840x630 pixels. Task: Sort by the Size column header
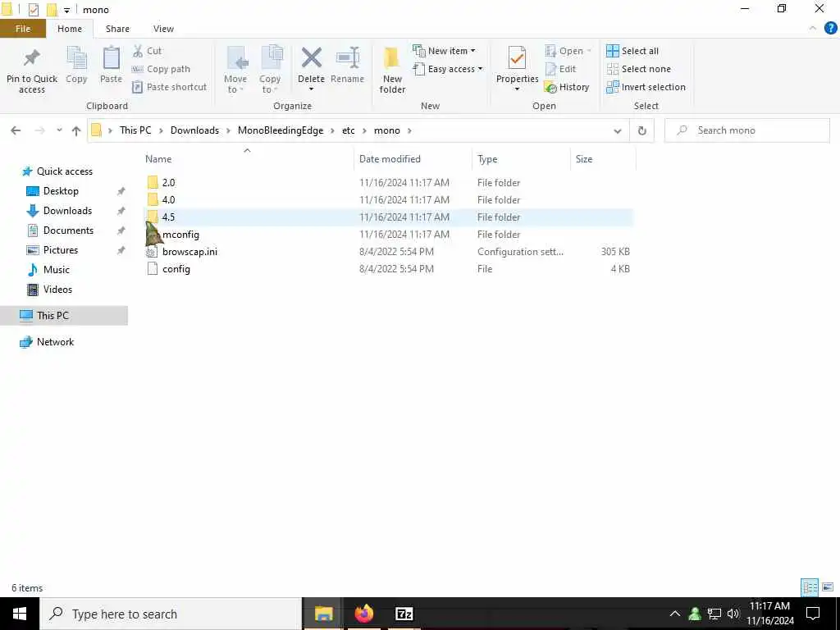point(584,159)
